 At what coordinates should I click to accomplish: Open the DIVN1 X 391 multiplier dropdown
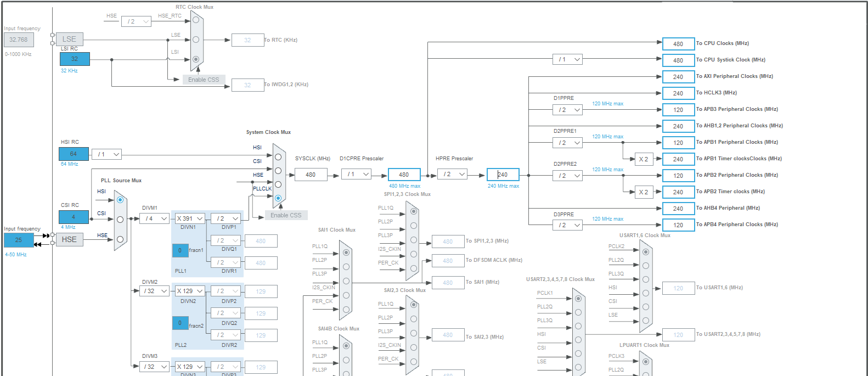(190, 218)
